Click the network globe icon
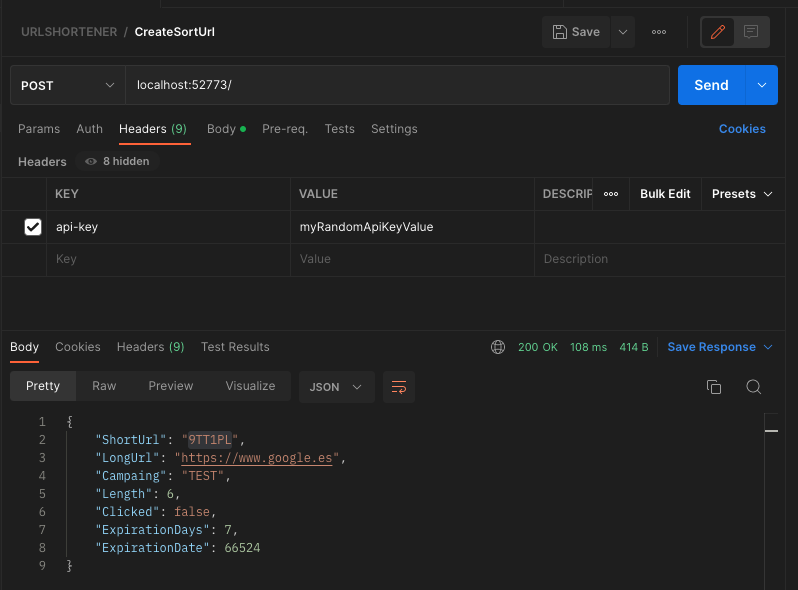This screenshot has height=590, width=798. click(498, 347)
